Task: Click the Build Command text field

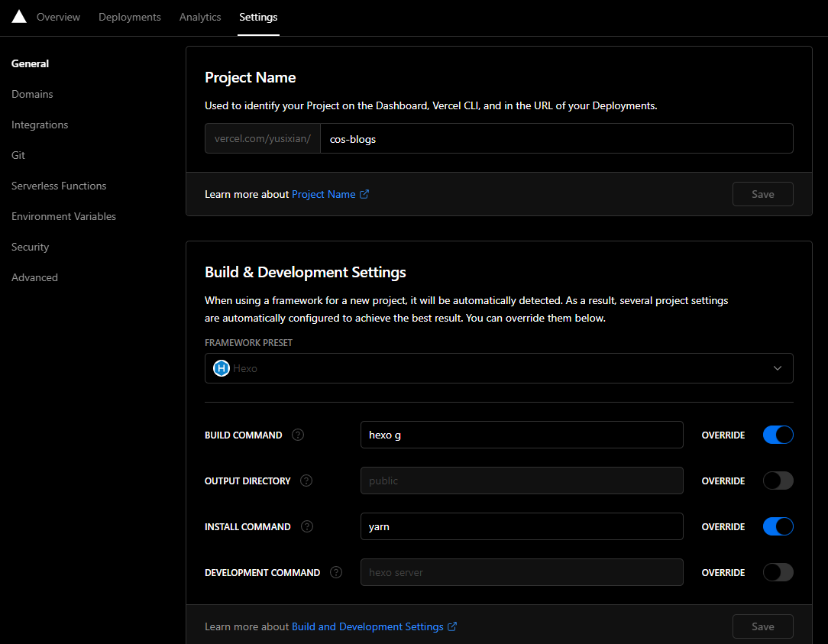Action: point(521,435)
